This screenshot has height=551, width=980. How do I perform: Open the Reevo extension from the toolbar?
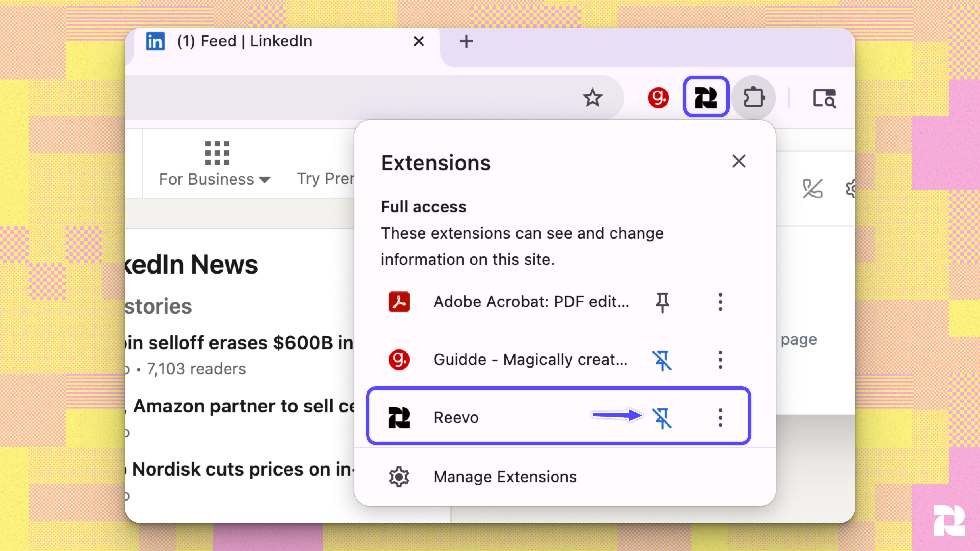point(706,97)
